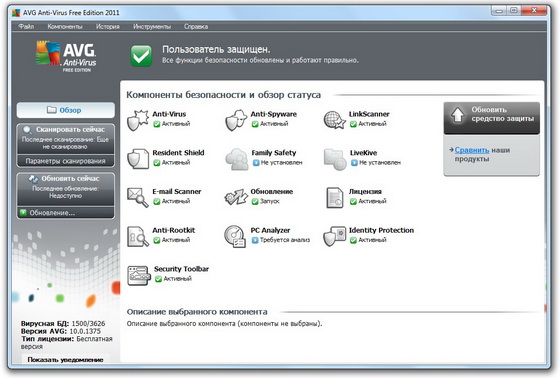The image size is (560, 378).
Task: Open the Файл menu
Action: pos(26,26)
